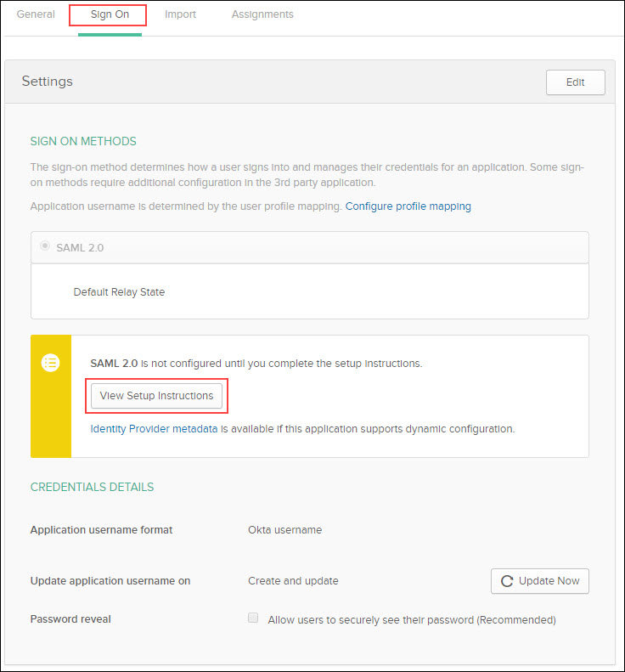
Task: Open the General tab
Action: point(36,14)
